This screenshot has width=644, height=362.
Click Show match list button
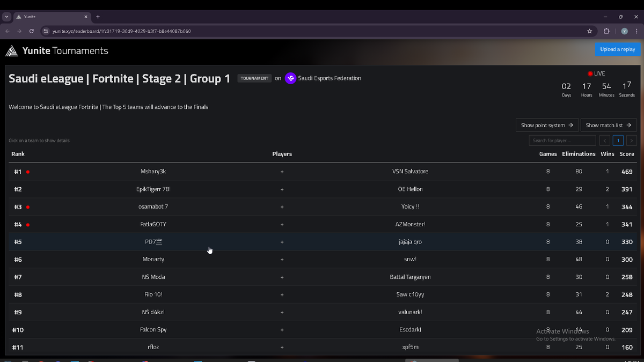pos(609,125)
